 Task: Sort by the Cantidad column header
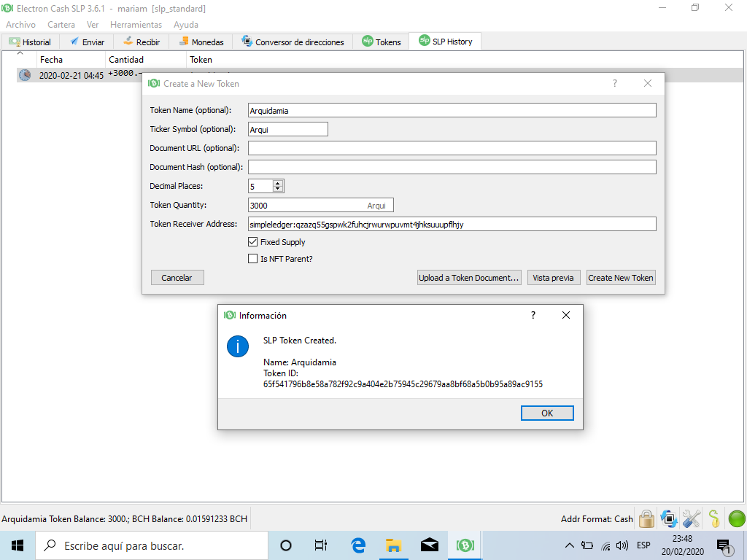click(145, 60)
